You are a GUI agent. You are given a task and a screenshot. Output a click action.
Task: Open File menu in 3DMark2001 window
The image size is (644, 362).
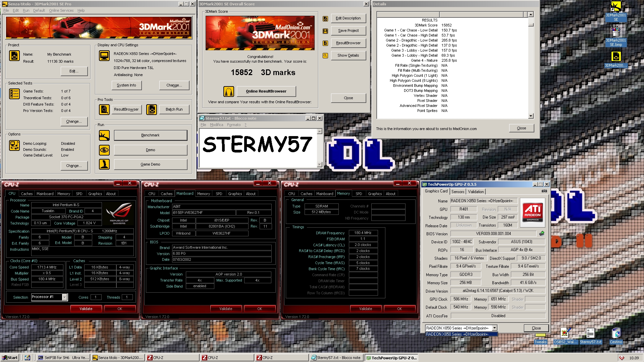pyautogui.click(x=6, y=10)
